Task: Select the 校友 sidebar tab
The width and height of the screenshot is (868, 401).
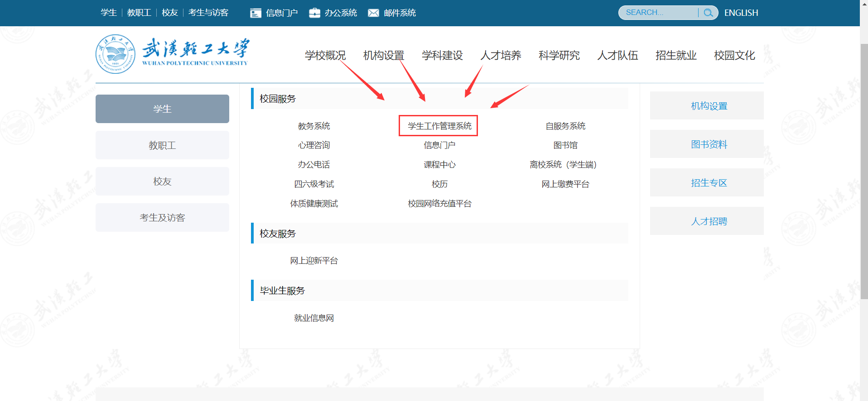Action: (x=162, y=181)
